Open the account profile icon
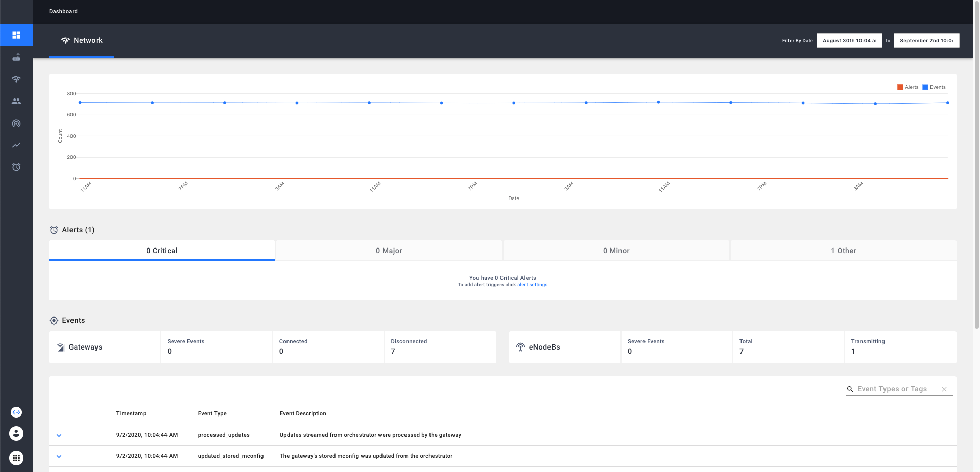The width and height of the screenshot is (980, 472). [x=16, y=433]
